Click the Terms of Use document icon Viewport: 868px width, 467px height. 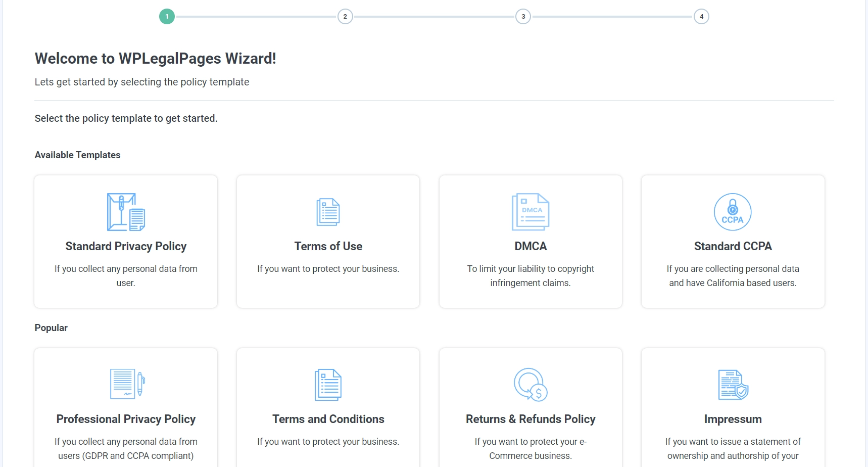click(328, 212)
